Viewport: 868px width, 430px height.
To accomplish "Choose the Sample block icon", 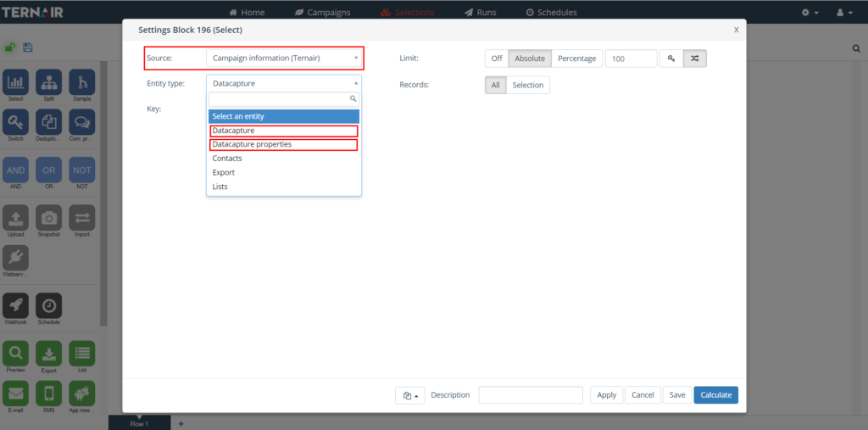I will (x=82, y=82).
